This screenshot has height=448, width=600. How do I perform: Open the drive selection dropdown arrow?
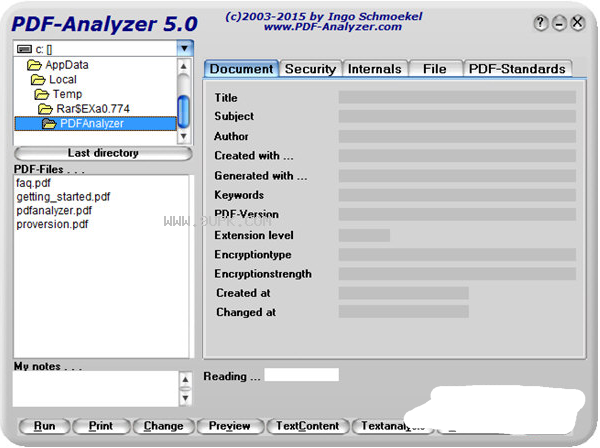185,49
